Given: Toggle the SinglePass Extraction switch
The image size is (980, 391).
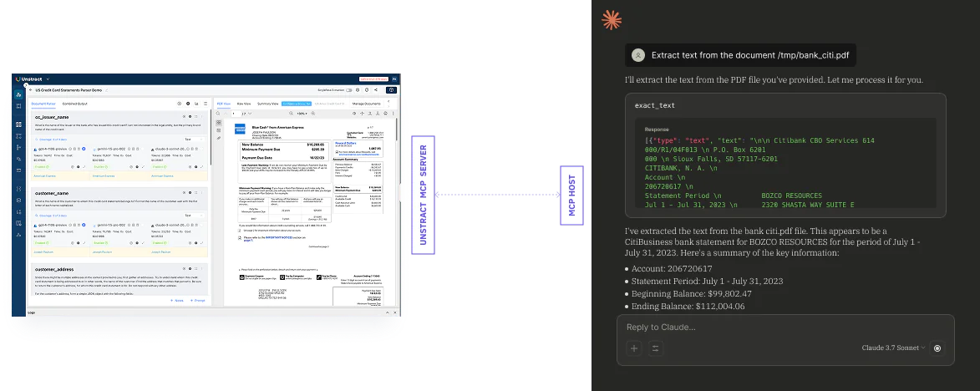Looking at the screenshot, I should (348, 90).
